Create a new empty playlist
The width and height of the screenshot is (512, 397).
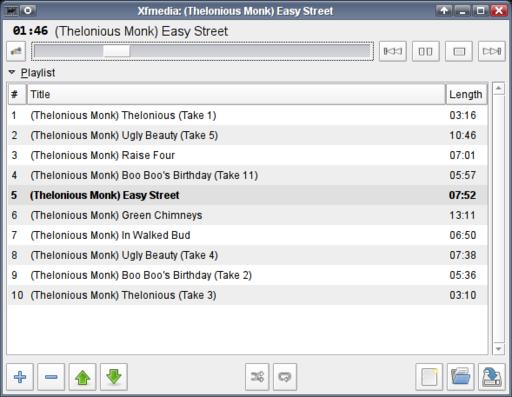429,377
